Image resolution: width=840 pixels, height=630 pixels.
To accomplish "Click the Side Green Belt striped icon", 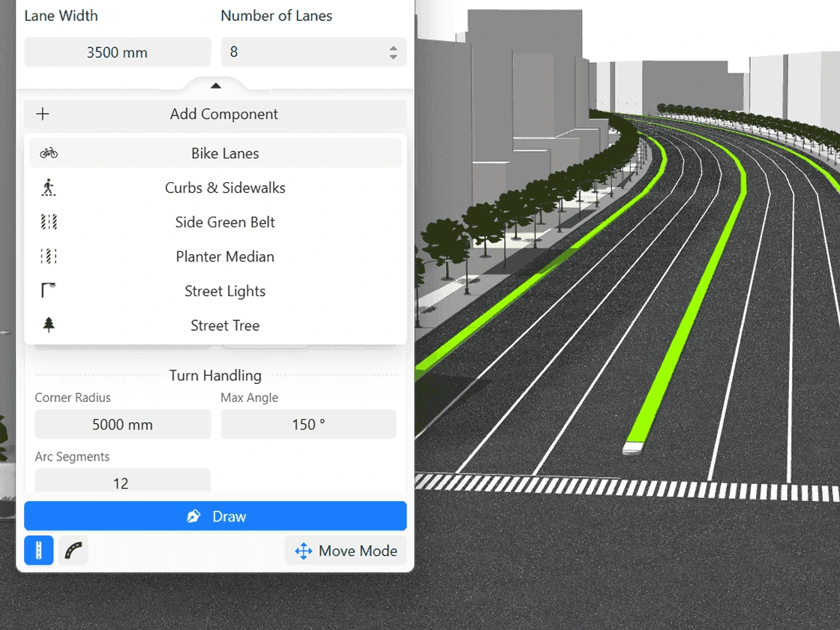I will coord(49,222).
